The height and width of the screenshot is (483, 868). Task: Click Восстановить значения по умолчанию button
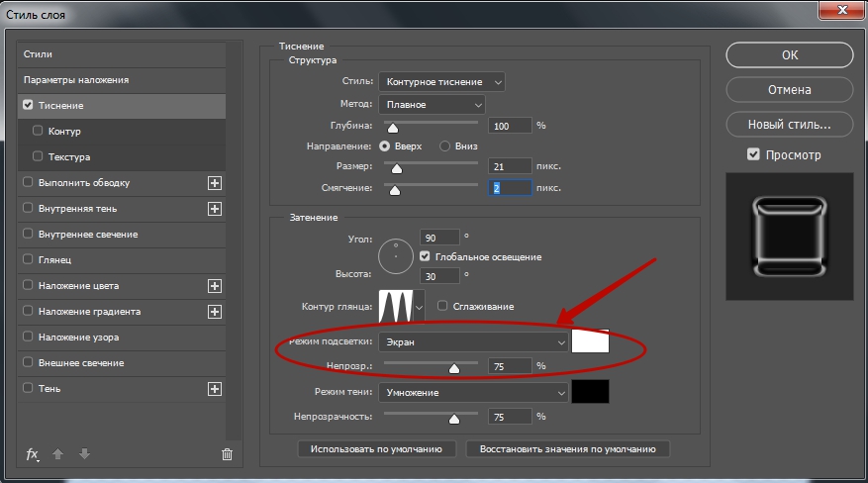coord(568,449)
